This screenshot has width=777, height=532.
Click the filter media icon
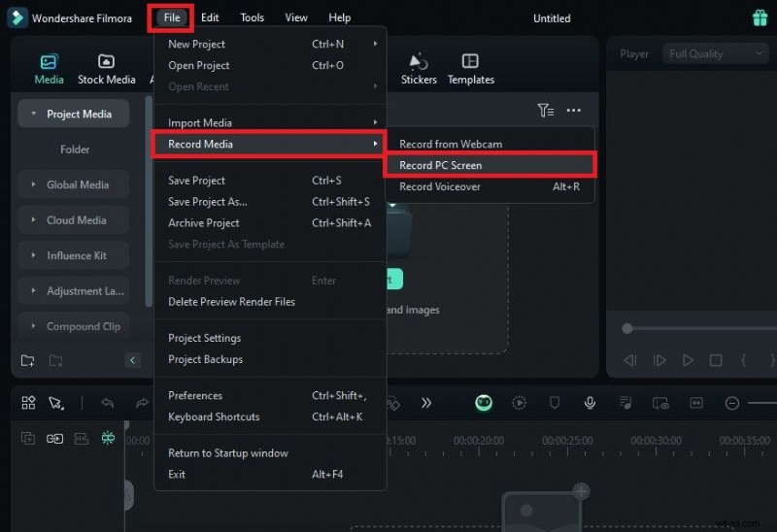[x=546, y=110]
